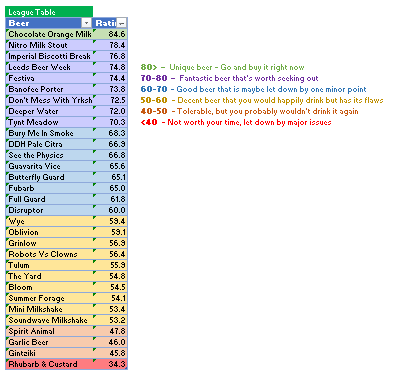
Task: Select the Wye beer cell
Action: click(50, 221)
